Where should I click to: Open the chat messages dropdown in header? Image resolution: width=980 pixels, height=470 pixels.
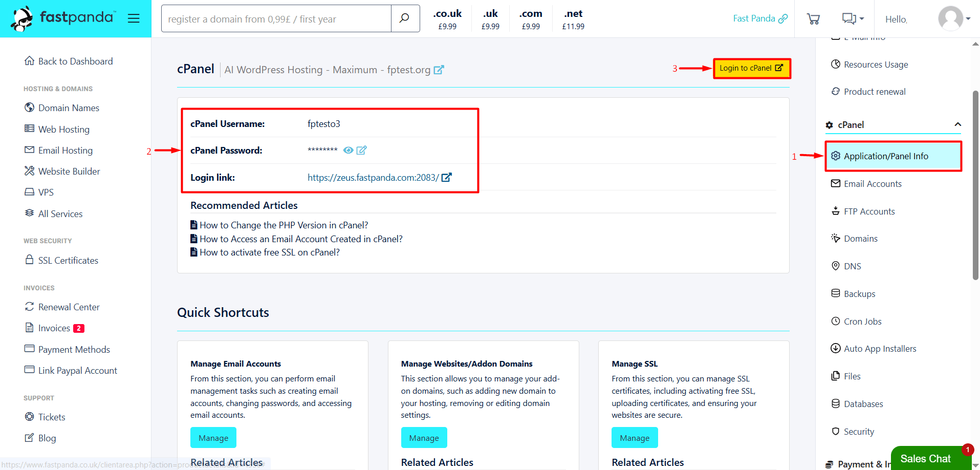point(853,19)
